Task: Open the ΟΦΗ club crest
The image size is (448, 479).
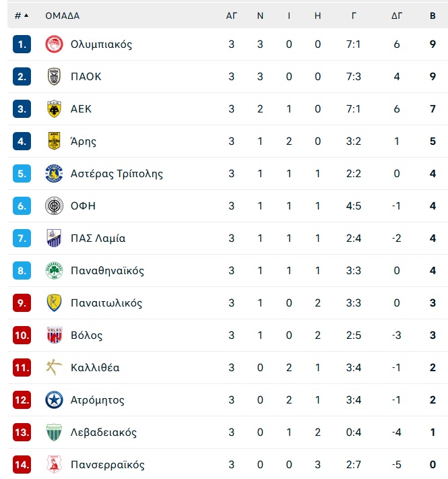Action: (x=54, y=206)
